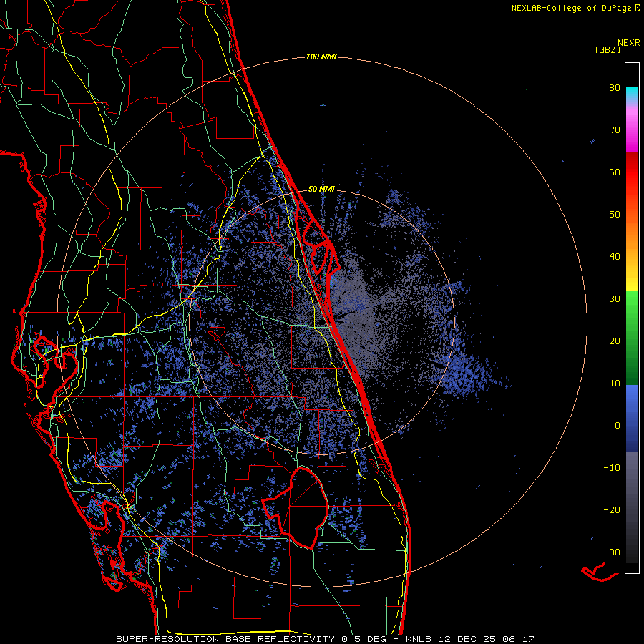The image size is (644, 644).
Task: Click the 50 dBZ scale value
Action: [x=615, y=215]
